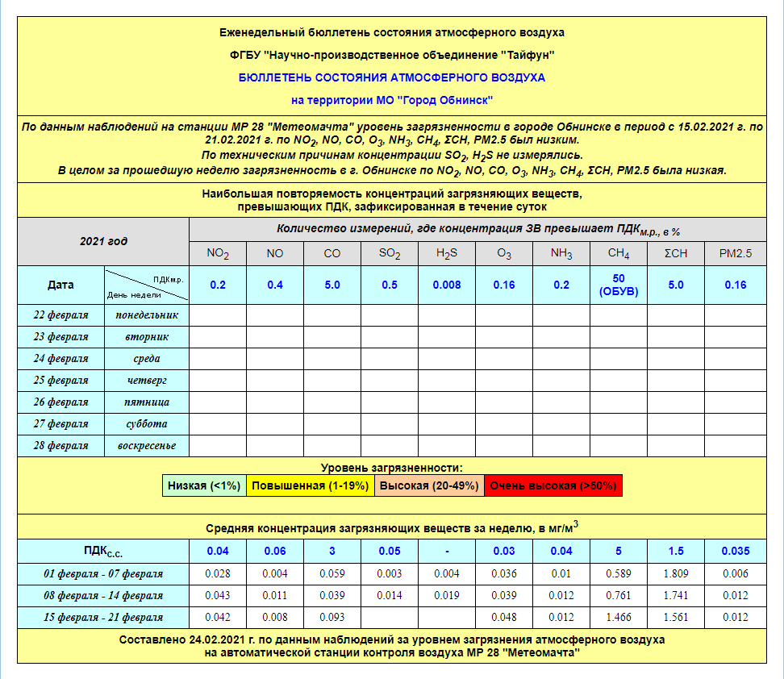Screen dimensions: 784x679
Task: Click the green "Низкая (<1%)" legend swatch
Action: (x=204, y=485)
